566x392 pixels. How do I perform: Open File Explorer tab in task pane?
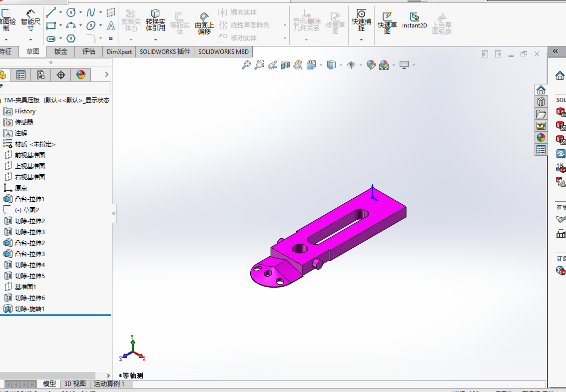point(541,114)
